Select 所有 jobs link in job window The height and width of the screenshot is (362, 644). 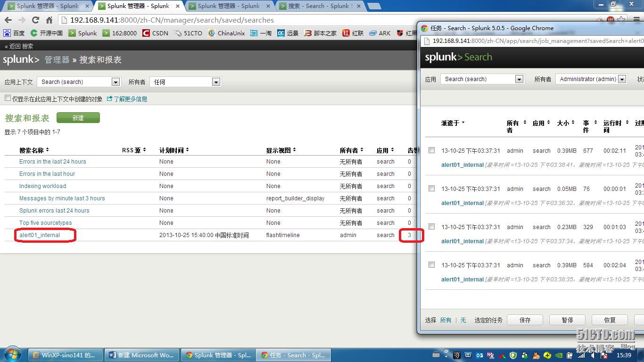(x=446, y=320)
